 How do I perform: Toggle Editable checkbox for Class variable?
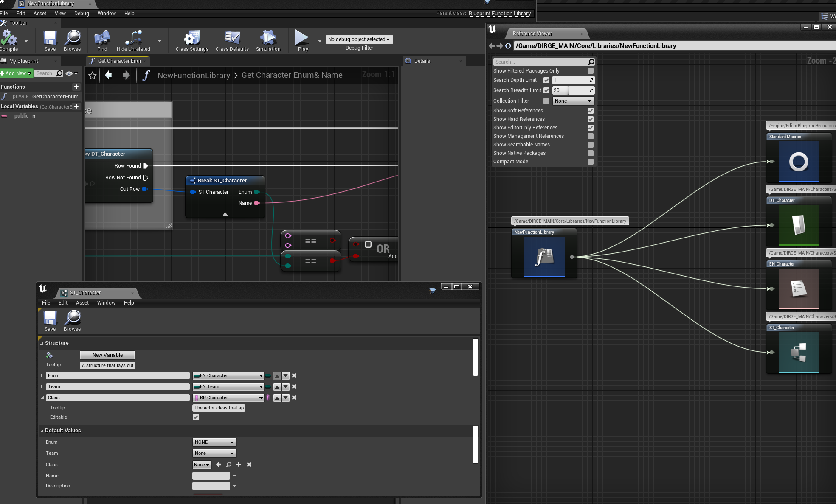196,417
